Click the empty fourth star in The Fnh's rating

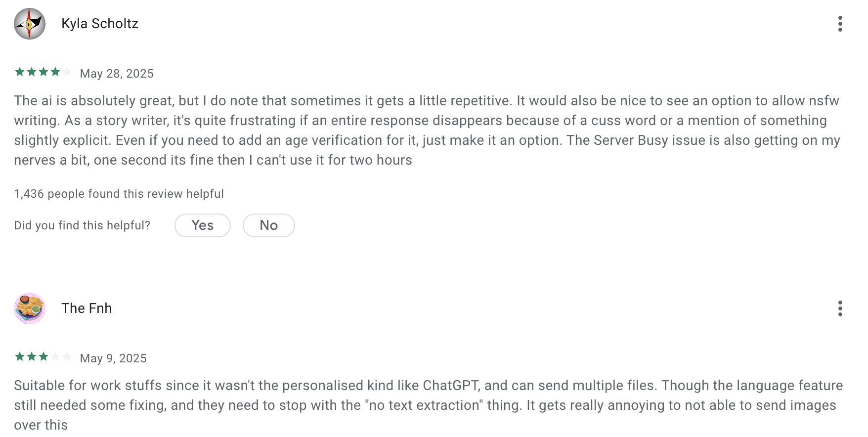click(x=55, y=357)
